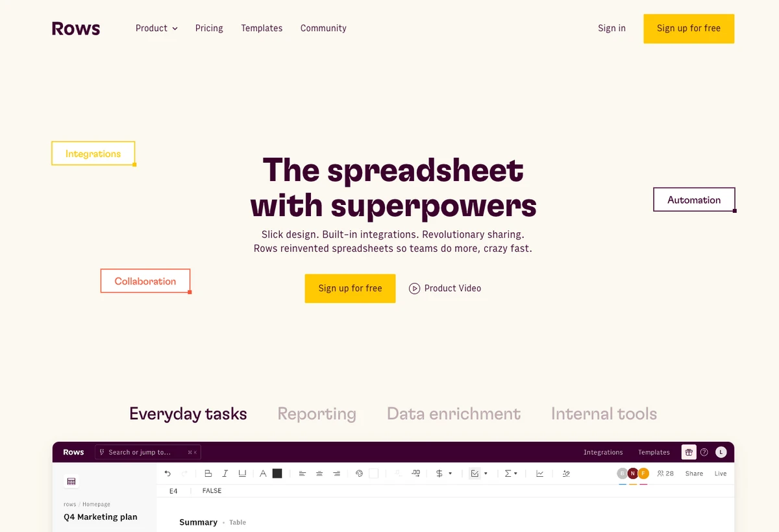Open the cell fill palette icon
Viewport: 779px width, 532px height.
click(x=359, y=474)
